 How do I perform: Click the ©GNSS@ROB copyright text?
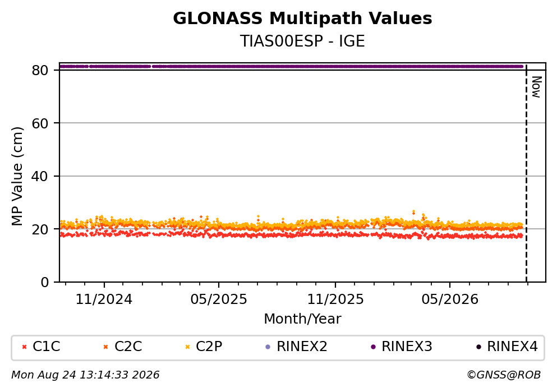[504, 375]
